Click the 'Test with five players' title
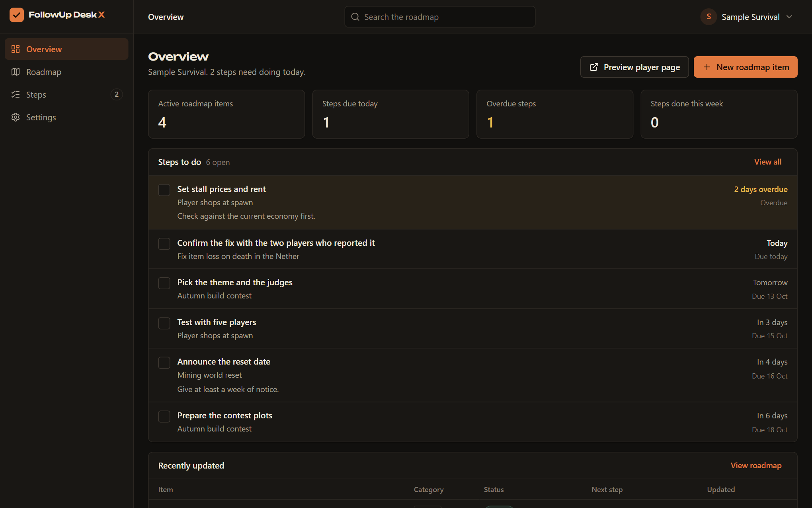 point(217,322)
